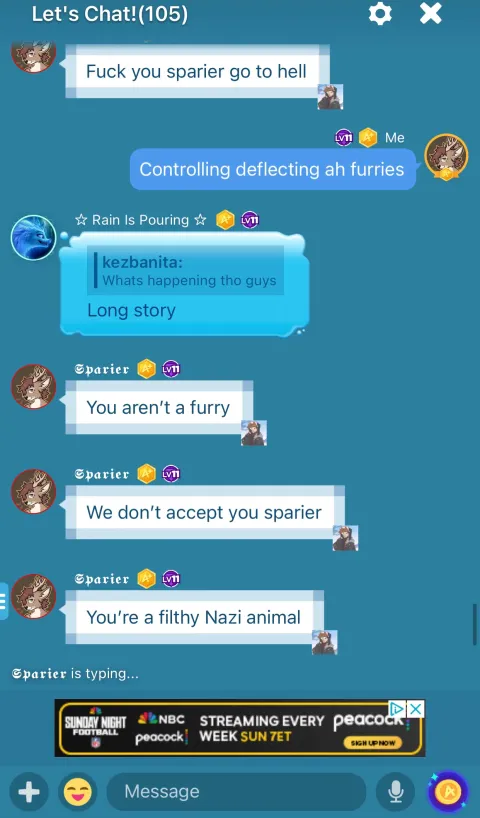Close the Let's Chat window

[431, 14]
